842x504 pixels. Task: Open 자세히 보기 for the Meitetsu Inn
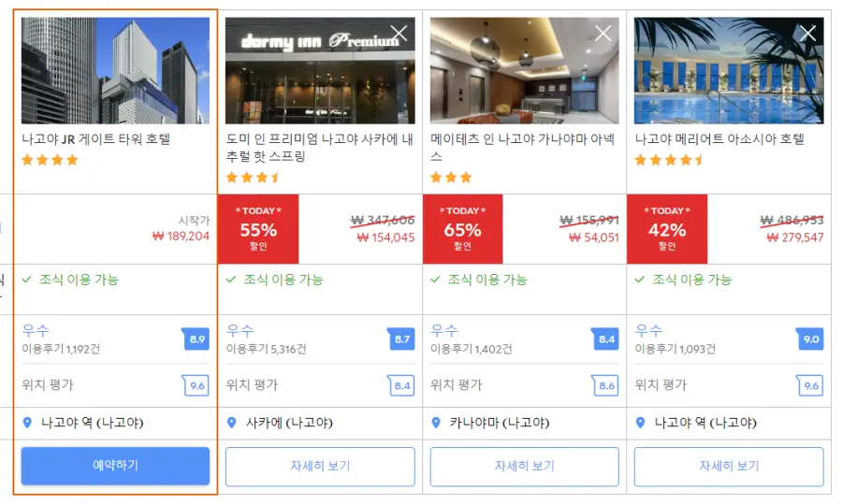coord(524,467)
